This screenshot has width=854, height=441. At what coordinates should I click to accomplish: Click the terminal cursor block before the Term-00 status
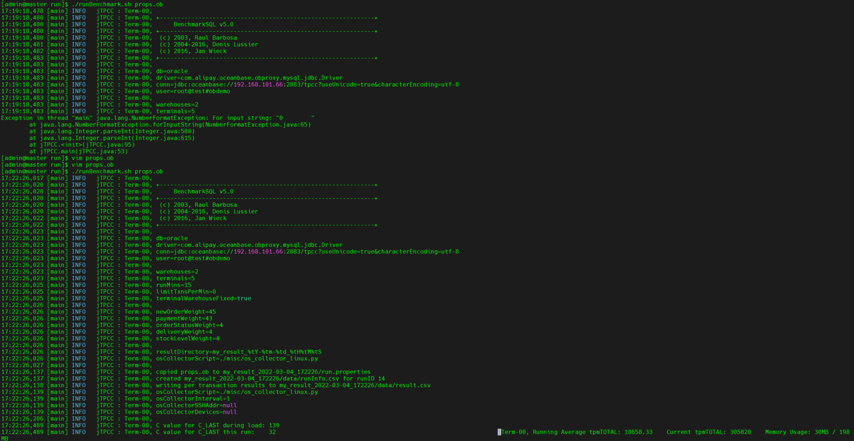pos(499,432)
